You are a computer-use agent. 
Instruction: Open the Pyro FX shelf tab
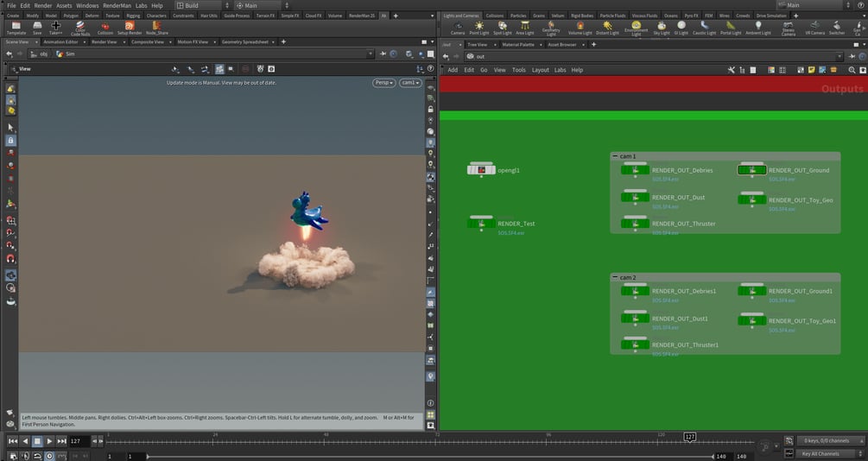691,16
